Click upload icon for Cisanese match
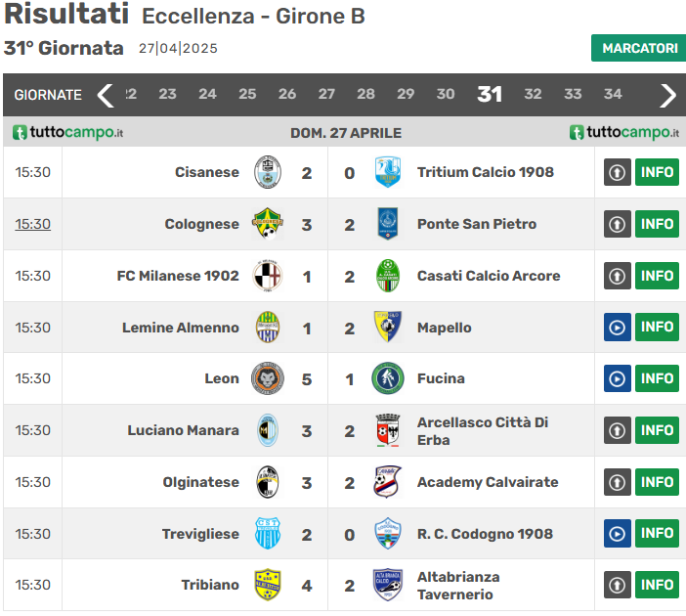 click(x=617, y=172)
